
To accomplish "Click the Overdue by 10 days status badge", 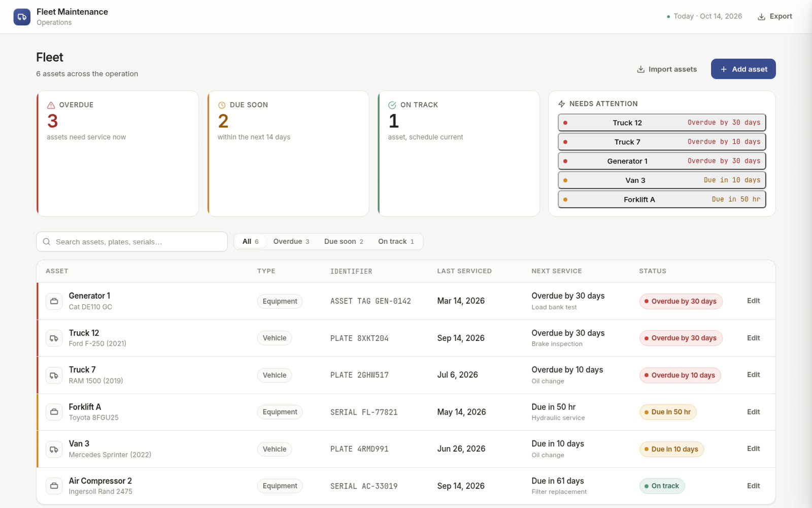I will coord(680,375).
